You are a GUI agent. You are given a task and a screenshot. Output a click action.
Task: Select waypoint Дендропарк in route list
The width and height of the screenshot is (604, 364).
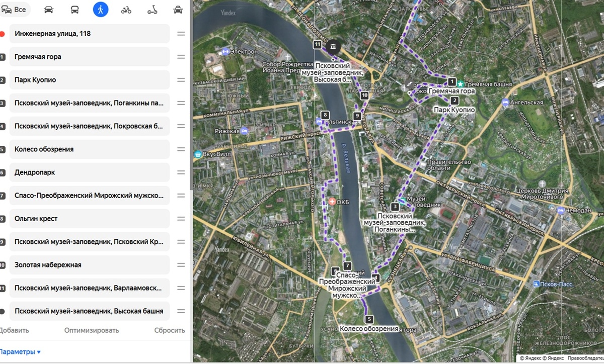tap(90, 172)
